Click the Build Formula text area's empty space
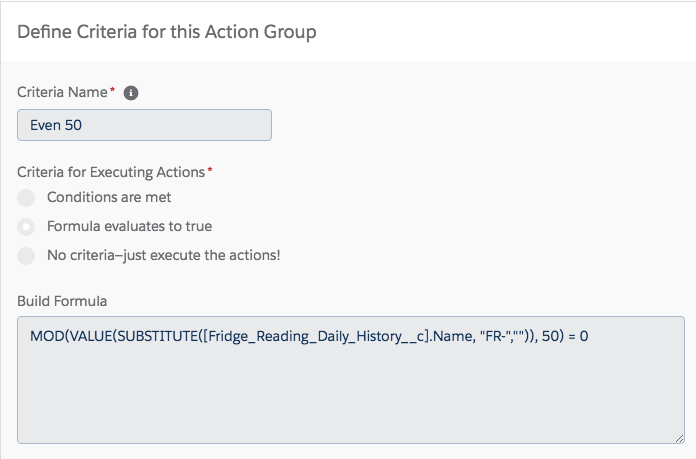Viewport: 696px width, 459px height. tap(351, 395)
